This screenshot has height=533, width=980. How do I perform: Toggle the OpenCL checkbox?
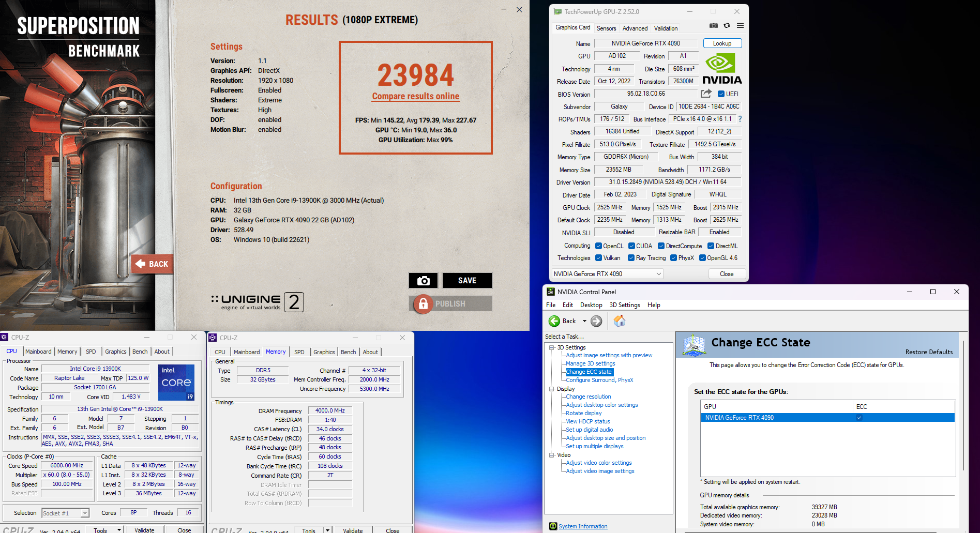pyautogui.click(x=598, y=246)
